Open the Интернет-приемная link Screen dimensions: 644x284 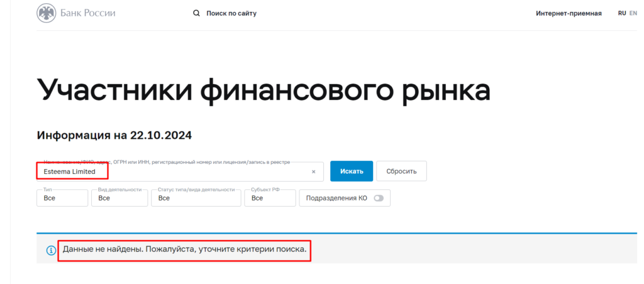tap(569, 14)
